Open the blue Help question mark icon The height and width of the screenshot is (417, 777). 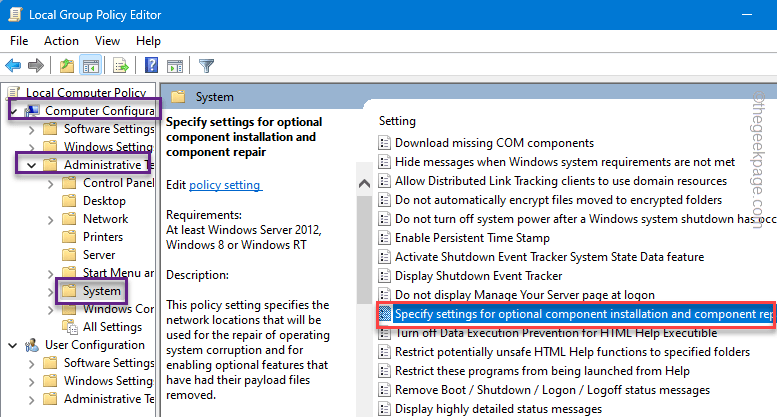click(151, 65)
